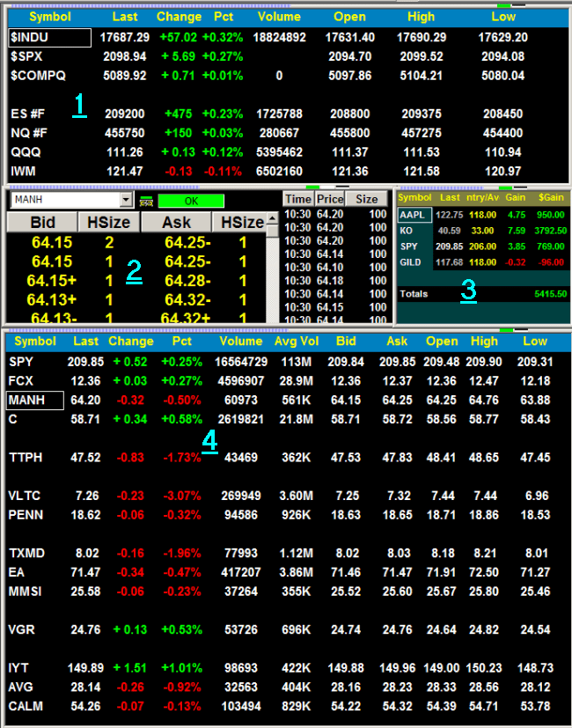Select AAPL in the positions panel
Screen dimensions: 572x728
(x=412, y=215)
